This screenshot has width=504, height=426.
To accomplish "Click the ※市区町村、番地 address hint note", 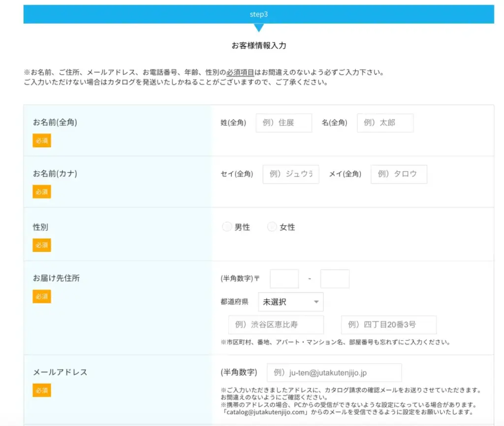I will pos(335,342).
